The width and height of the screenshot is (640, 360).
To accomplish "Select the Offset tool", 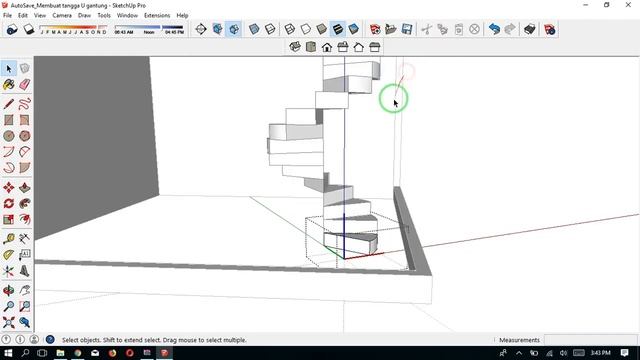I will coord(24,219).
